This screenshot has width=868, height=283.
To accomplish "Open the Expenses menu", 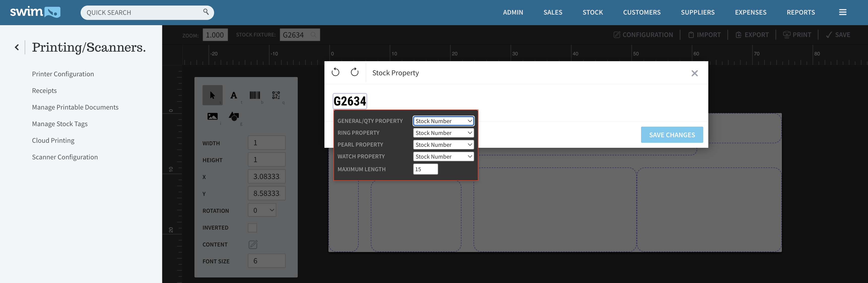I will [x=750, y=13].
